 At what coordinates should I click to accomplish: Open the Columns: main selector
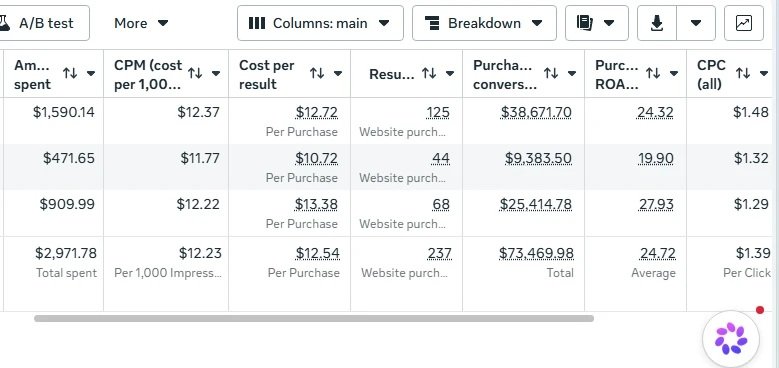pyautogui.click(x=320, y=23)
